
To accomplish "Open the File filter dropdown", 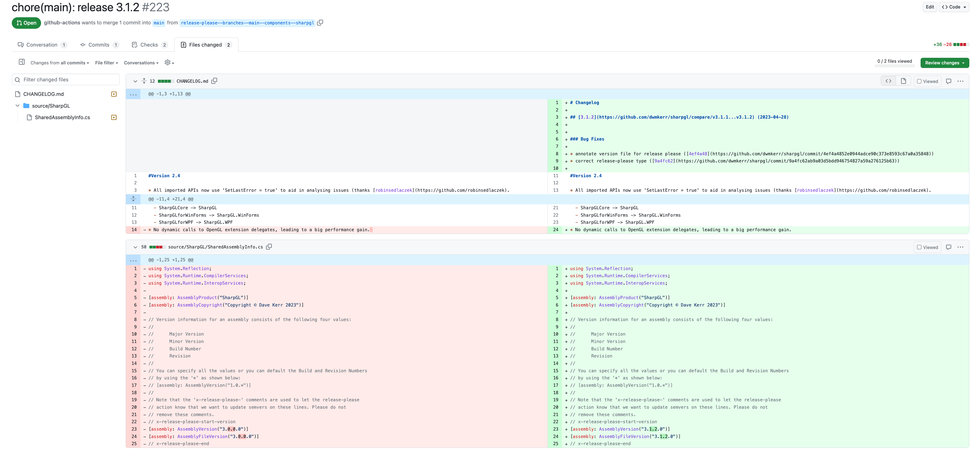I will pos(106,63).
